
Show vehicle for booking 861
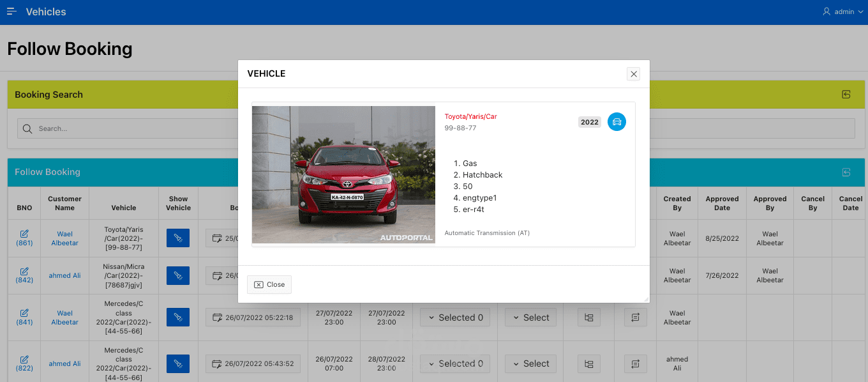(178, 238)
